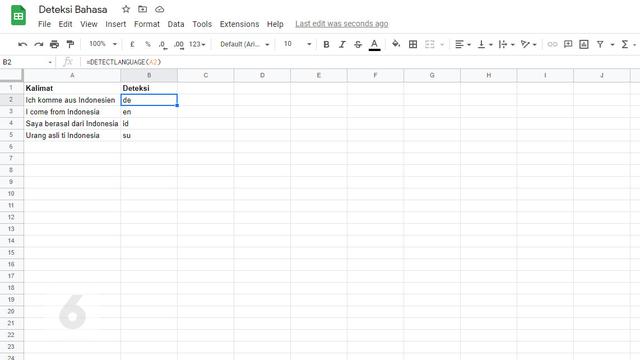Decrease decimal places icon
640x360 pixels.
coord(162,44)
